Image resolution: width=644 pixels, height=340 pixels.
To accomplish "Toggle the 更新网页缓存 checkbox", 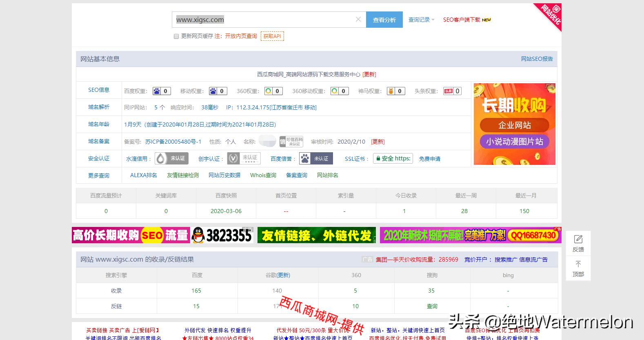I will (x=176, y=36).
